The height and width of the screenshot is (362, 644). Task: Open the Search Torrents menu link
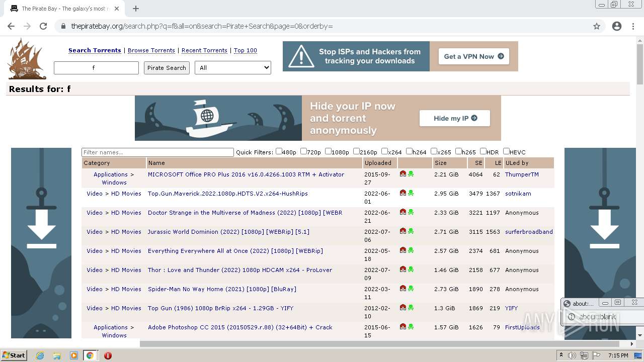tap(95, 50)
